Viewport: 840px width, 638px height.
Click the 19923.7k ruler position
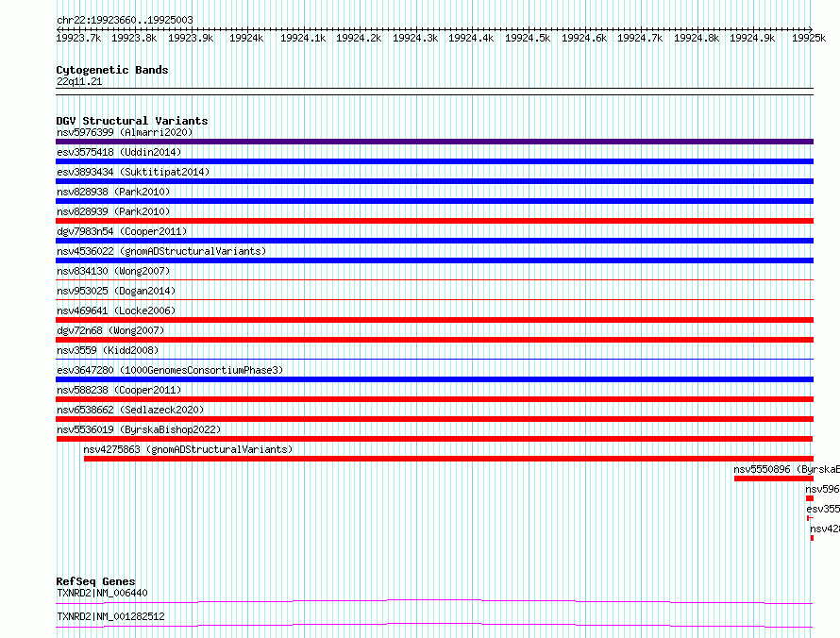click(78, 38)
